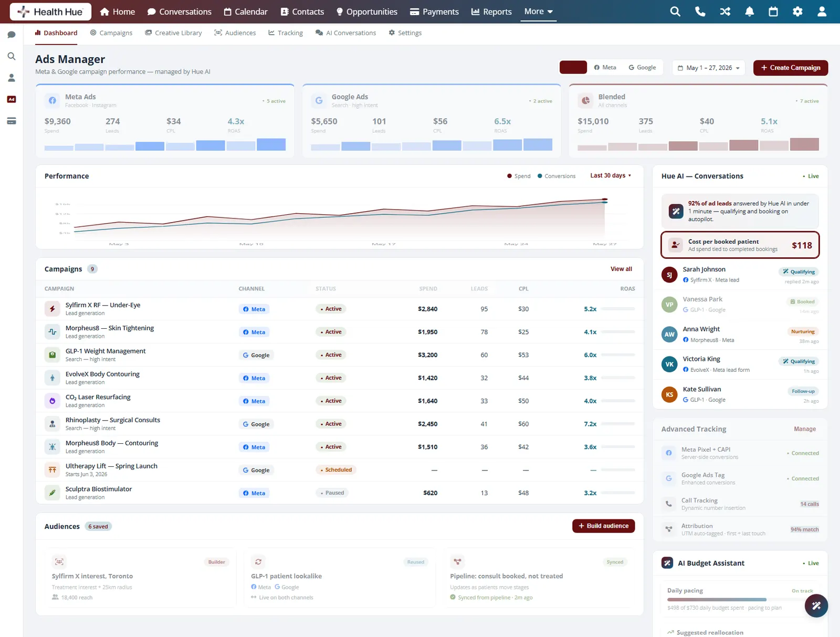Click the floating Hue AI wand button

pos(816,605)
